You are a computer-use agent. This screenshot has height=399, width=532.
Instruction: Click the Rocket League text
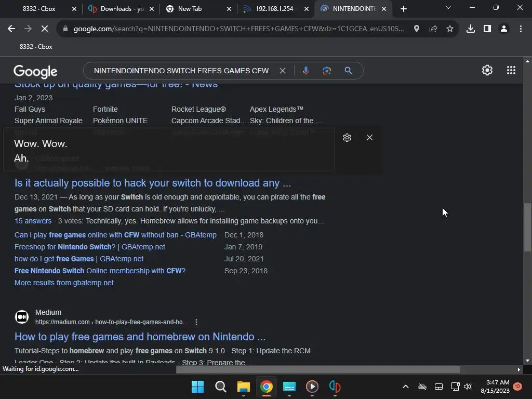pos(198,109)
